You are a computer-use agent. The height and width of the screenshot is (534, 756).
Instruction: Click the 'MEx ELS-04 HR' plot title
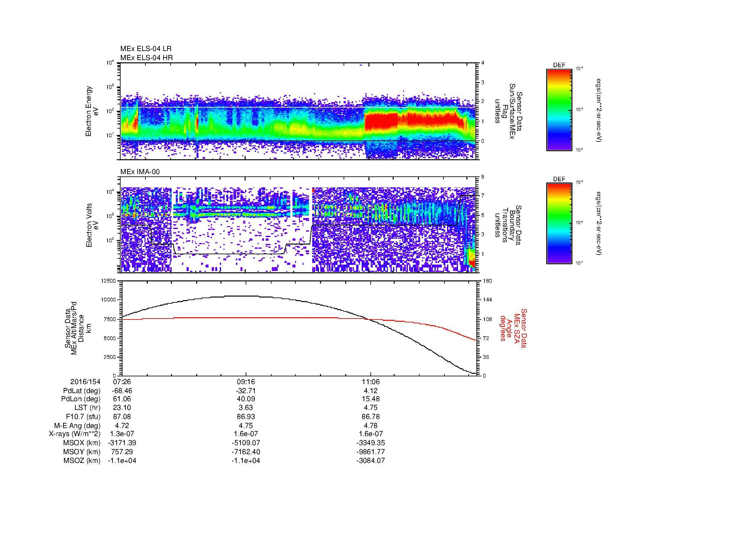[146, 58]
